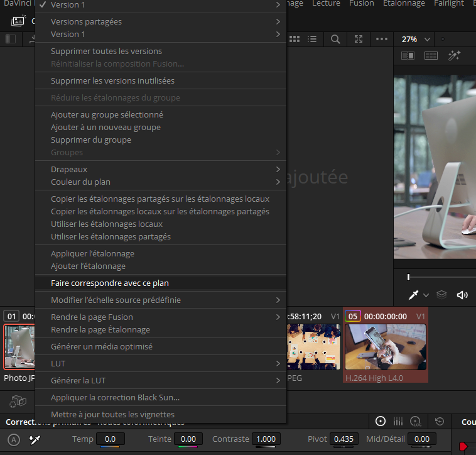The height and width of the screenshot is (455, 476).
Task: Click the expand viewer arrows icon
Action: coord(359,39)
